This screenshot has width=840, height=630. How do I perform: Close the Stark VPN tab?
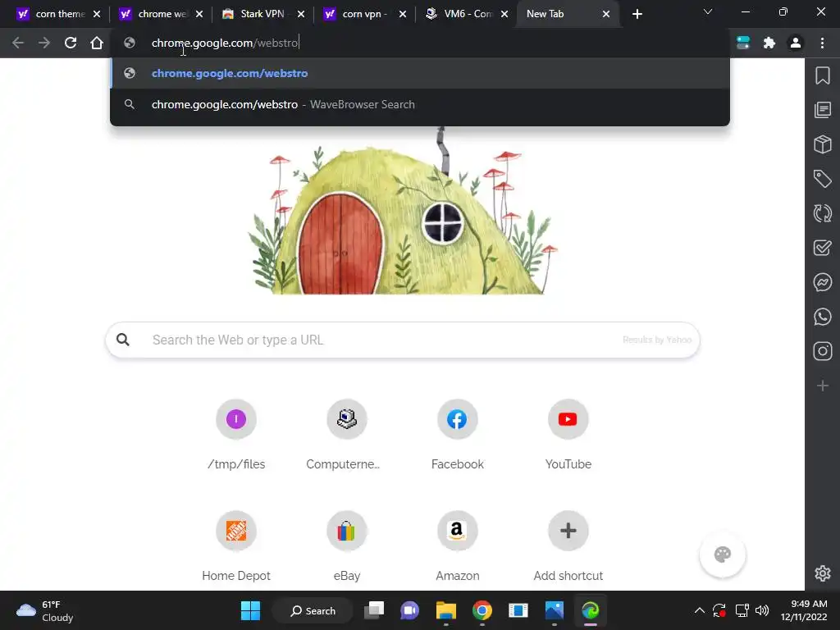tap(301, 14)
